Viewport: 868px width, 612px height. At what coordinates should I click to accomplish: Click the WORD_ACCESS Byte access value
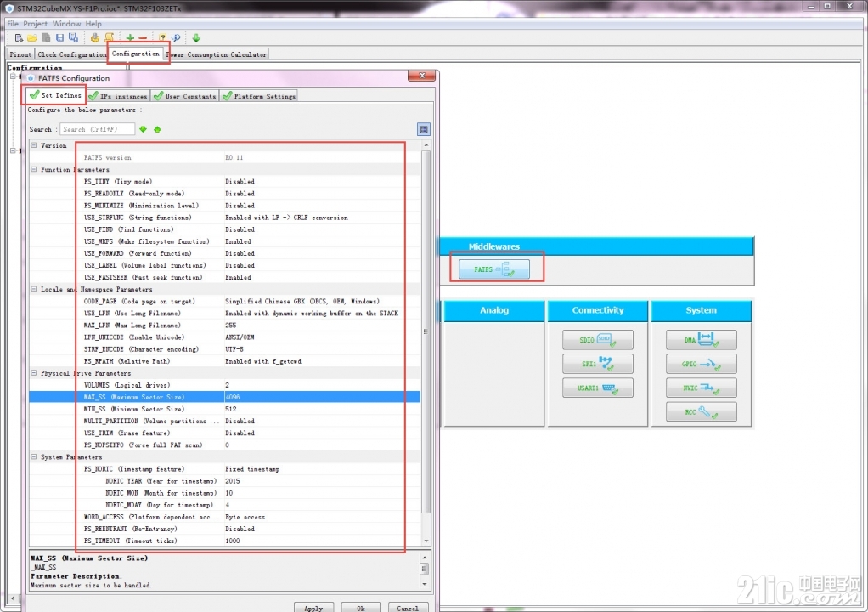coord(245,518)
